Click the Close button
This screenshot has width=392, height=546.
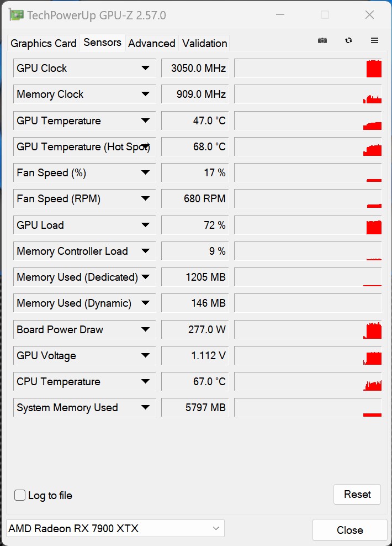pos(349,529)
